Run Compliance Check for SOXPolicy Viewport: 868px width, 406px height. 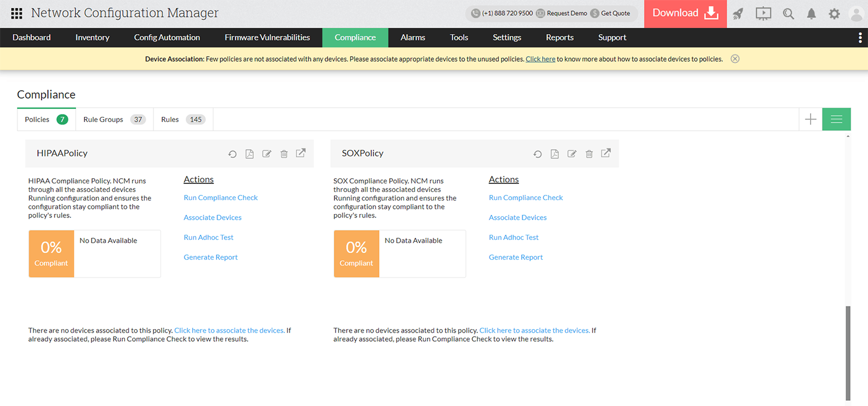(525, 197)
